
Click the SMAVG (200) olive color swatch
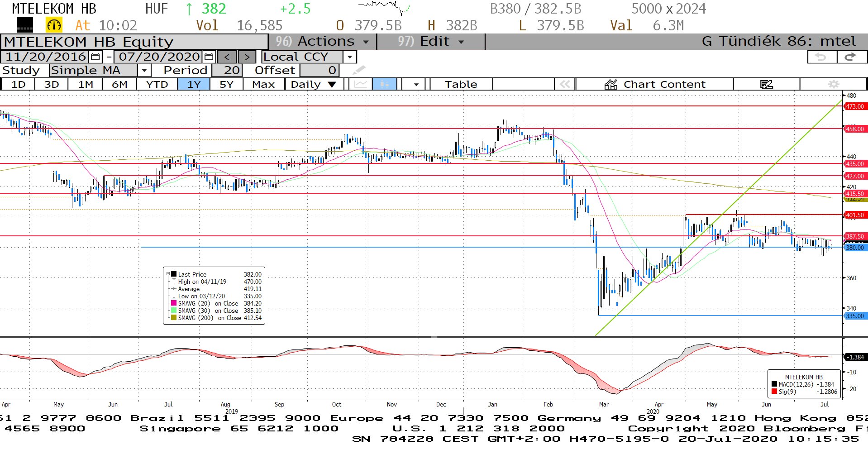click(x=174, y=318)
